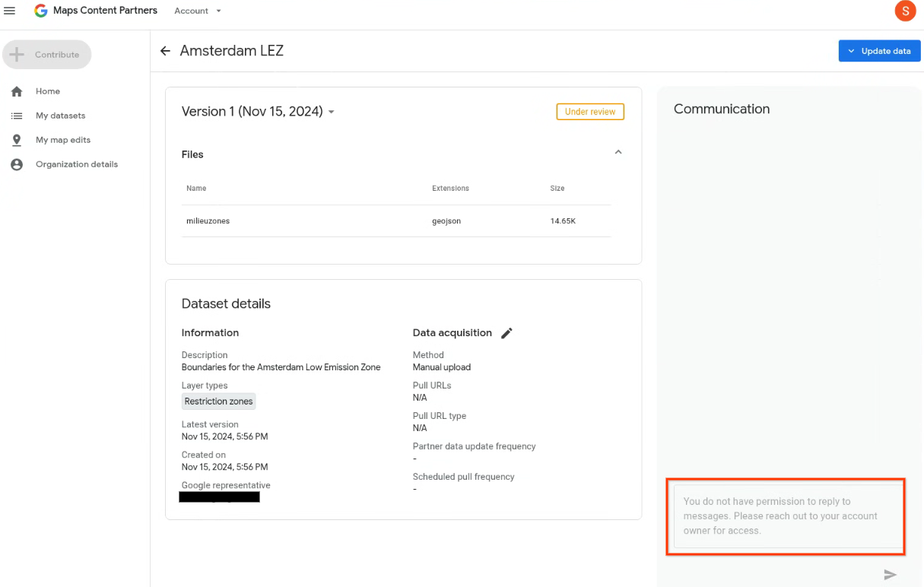Screen dimensions: 924x587
Task: Click the Extensions column header
Action: click(x=450, y=188)
